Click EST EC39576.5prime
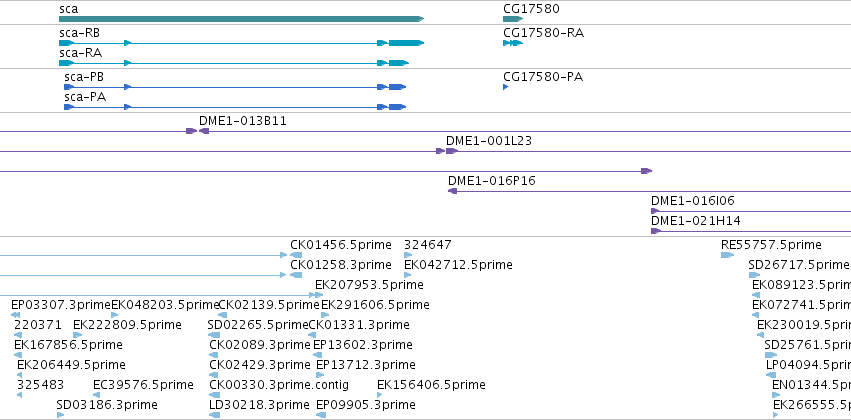This screenshot has height=420, width=851. click(143, 385)
